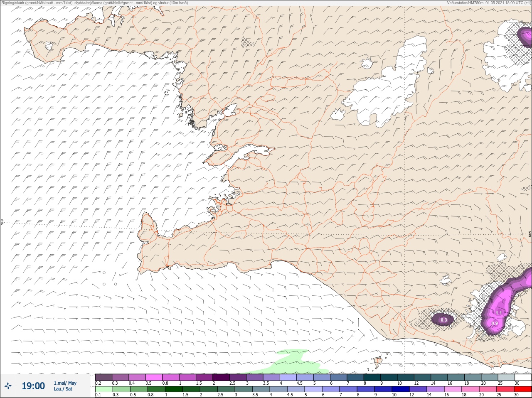Pick lavender top-row swatch starting at 4
Image resolution: width=532 pixels, height=398 pixels.
pos(288,377)
